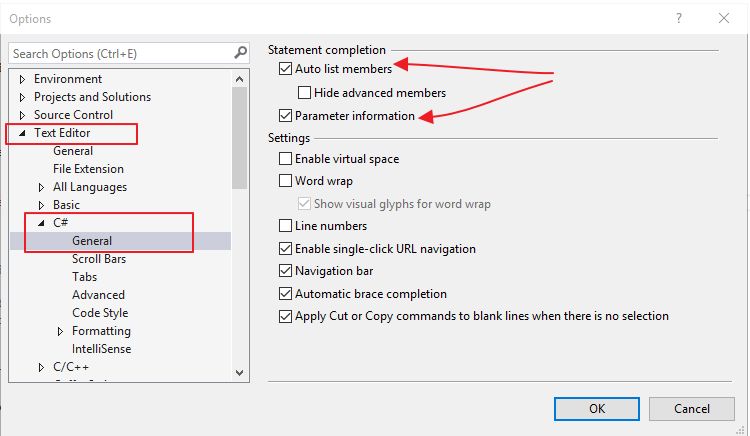Image resolution: width=750 pixels, height=436 pixels.
Task: Select File Extension tree item
Action: click(88, 169)
